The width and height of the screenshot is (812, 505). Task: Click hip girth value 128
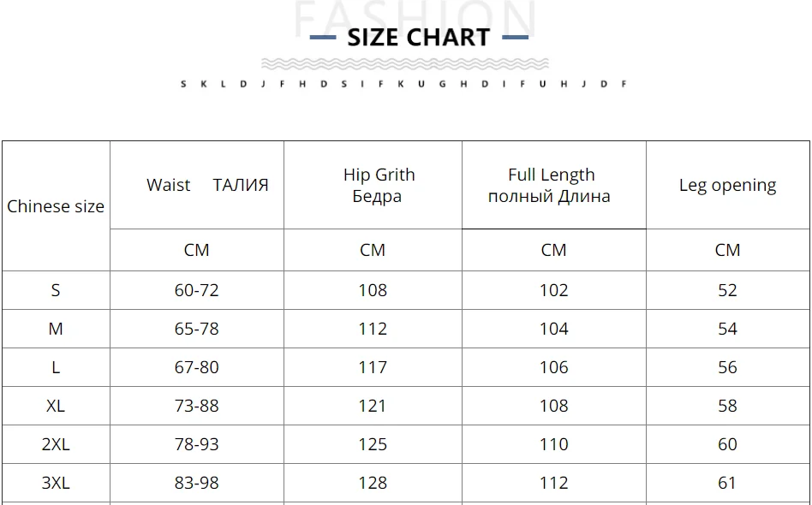coord(373,483)
